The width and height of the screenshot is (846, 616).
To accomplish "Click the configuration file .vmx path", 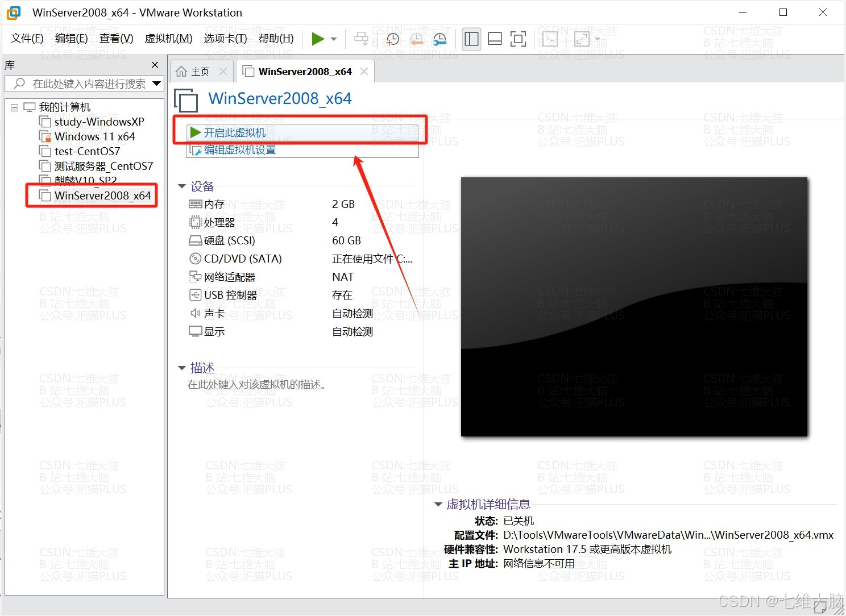I will [x=668, y=535].
